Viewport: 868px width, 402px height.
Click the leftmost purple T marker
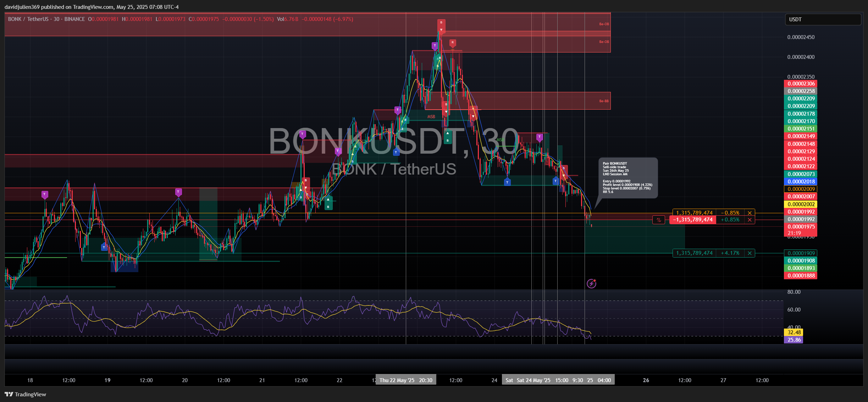(45, 195)
